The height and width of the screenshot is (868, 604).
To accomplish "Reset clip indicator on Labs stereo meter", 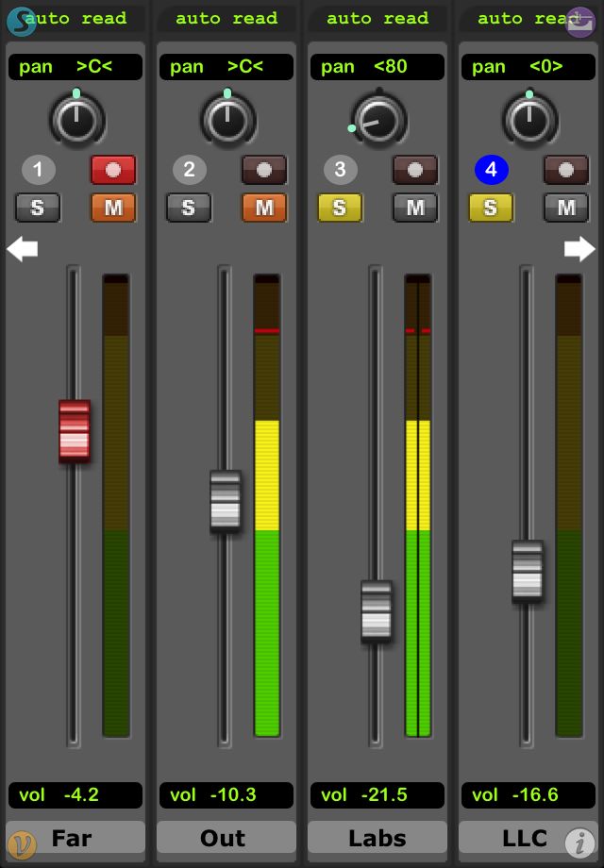I will 418,330.
